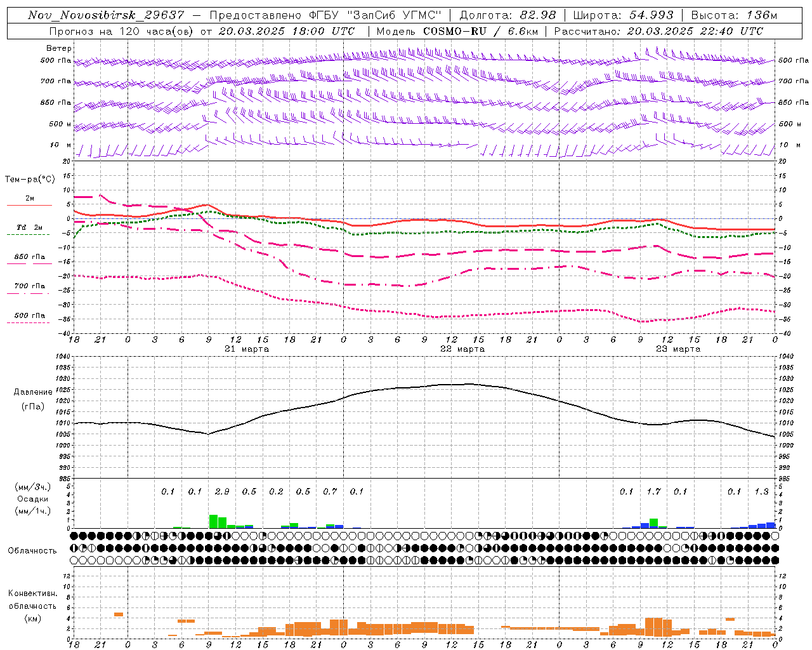Viewport: 812px width, 650px height.
Task: Click the tallest green precipitation bar on 23 марта
Action: pyautogui.click(x=653, y=523)
